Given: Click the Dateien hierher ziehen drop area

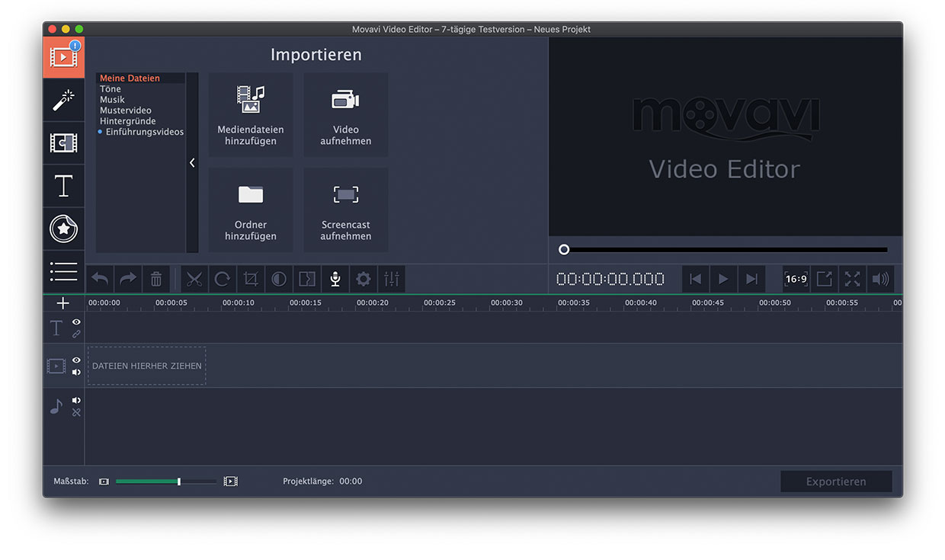Looking at the screenshot, I should point(147,366).
